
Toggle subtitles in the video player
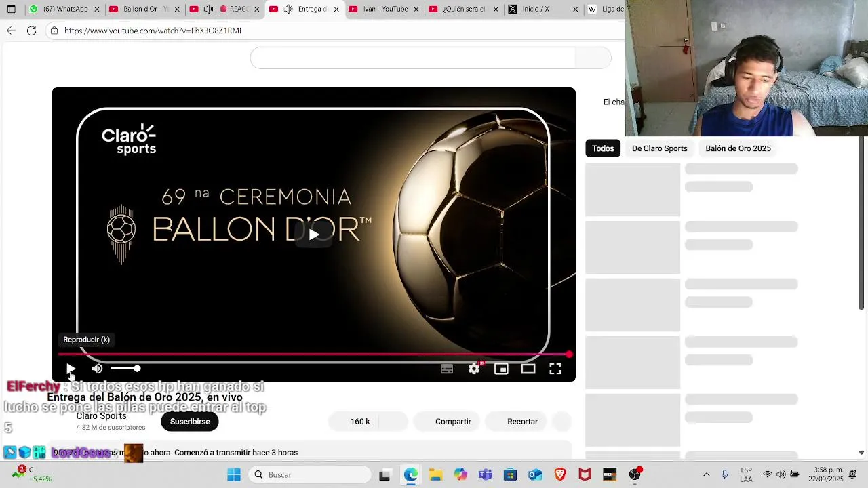[447, 369]
